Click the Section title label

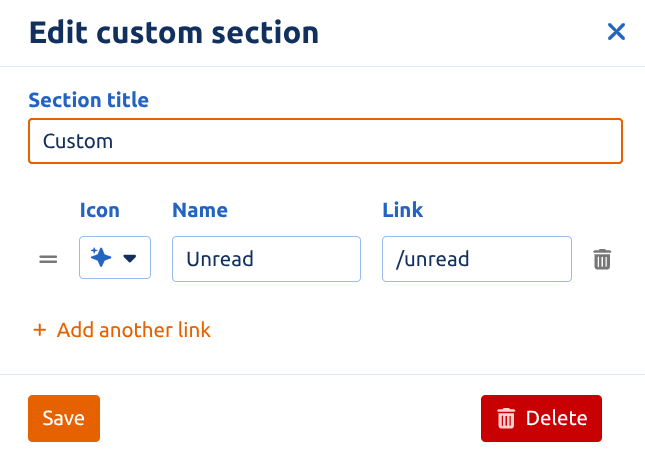click(x=88, y=100)
